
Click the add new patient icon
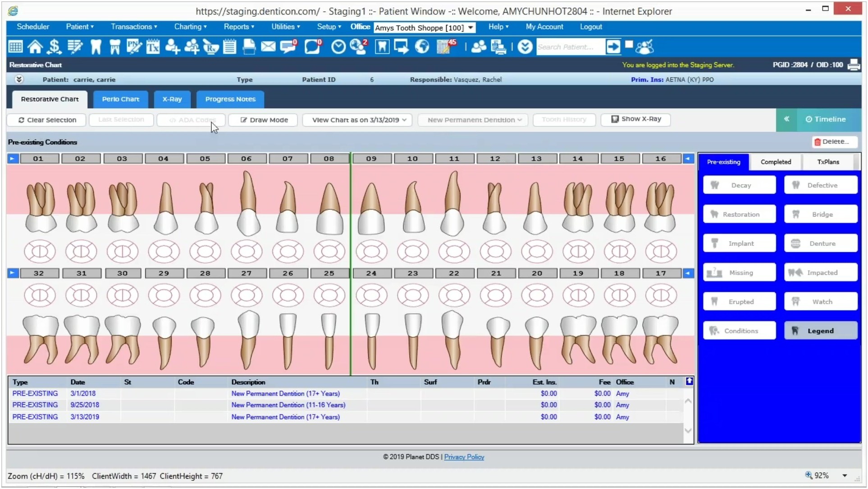172,46
